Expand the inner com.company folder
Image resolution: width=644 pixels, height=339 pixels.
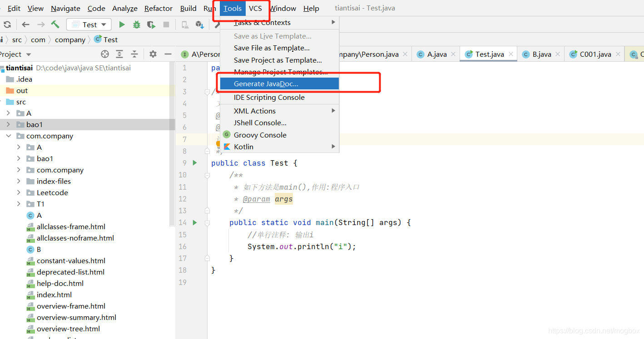coord(19,170)
